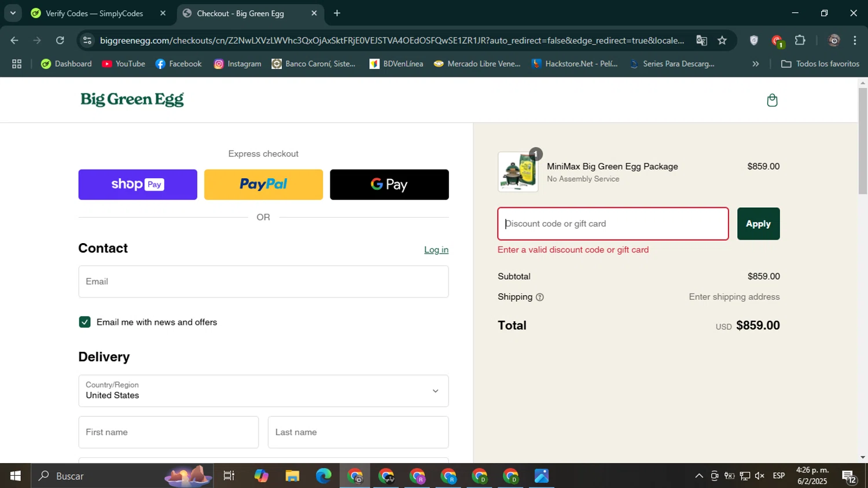
Task: Open the Banco Caroní bookmark
Action: coord(314,64)
